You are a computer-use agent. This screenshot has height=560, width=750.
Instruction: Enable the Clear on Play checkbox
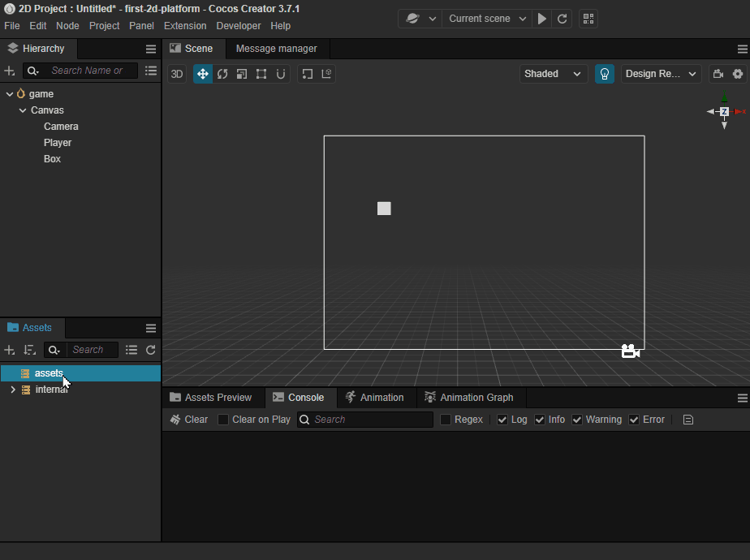(223, 420)
